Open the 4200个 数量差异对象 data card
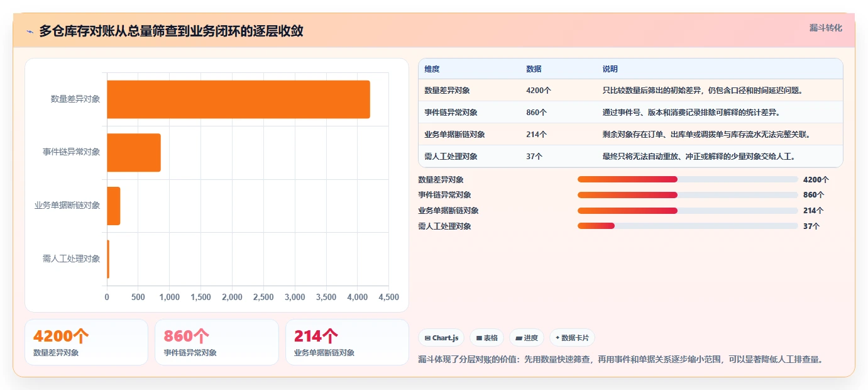The width and height of the screenshot is (868, 390). click(x=86, y=342)
